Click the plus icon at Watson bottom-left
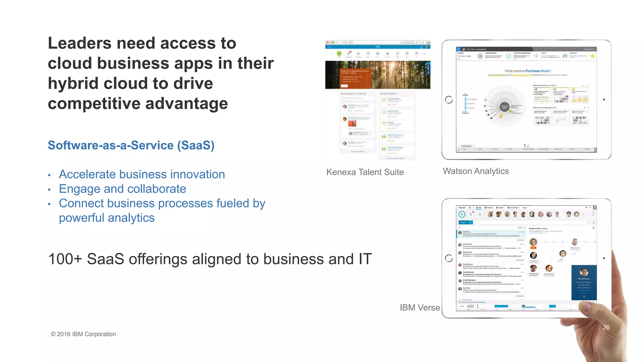The image size is (644, 362). [x=458, y=150]
